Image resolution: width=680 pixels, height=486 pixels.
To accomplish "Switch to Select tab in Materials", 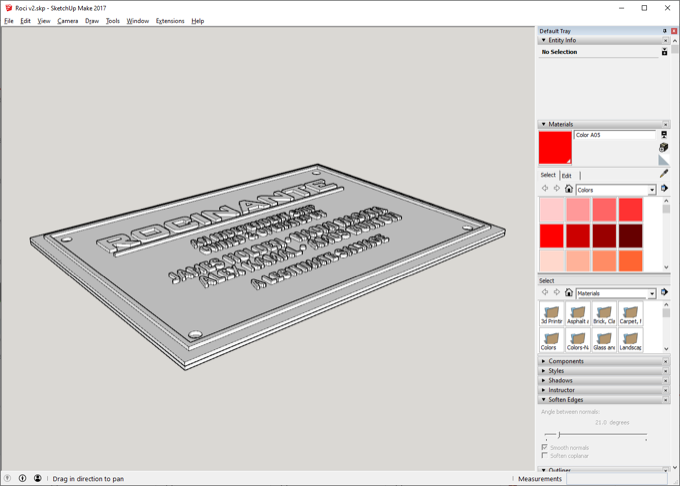I will [548, 175].
